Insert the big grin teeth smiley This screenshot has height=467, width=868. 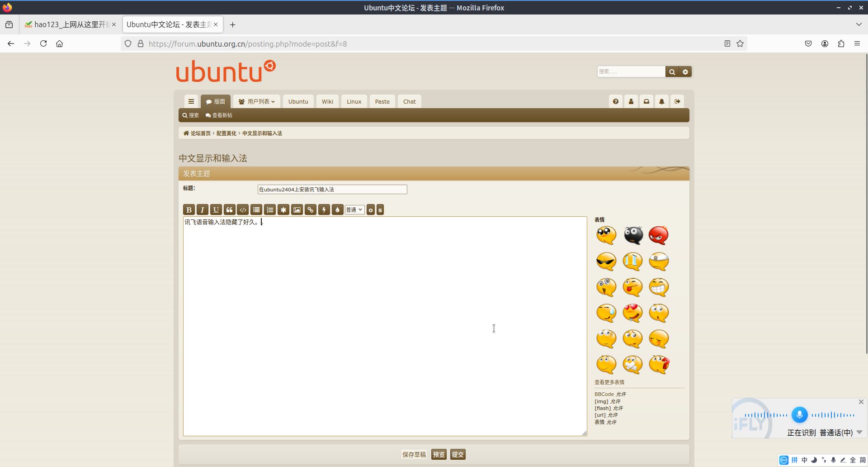pos(659,287)
